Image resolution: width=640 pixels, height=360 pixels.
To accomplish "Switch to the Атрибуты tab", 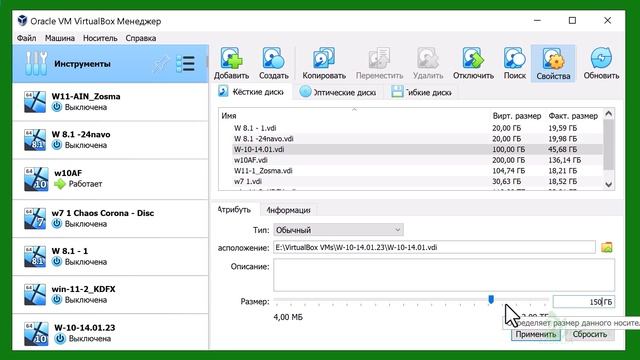I will (234, 209).
